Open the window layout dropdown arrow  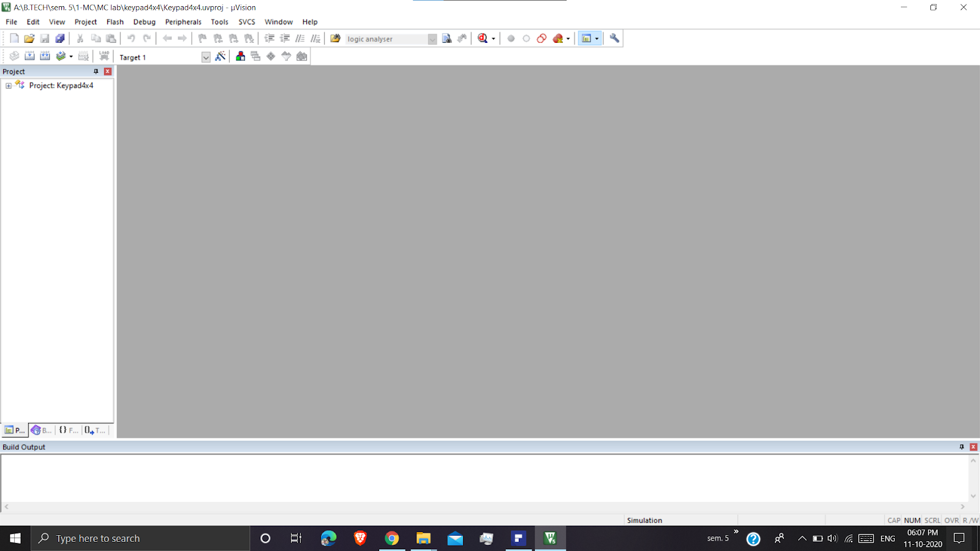coord(597,39)
